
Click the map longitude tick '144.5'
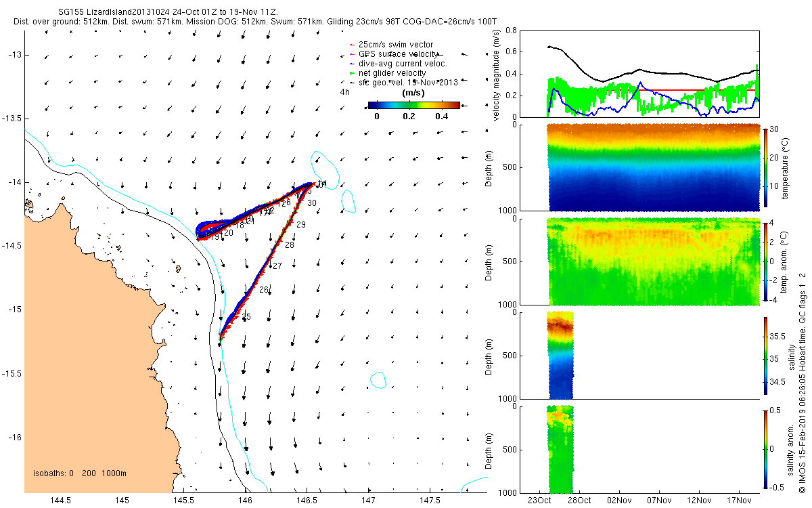(60, 501)
